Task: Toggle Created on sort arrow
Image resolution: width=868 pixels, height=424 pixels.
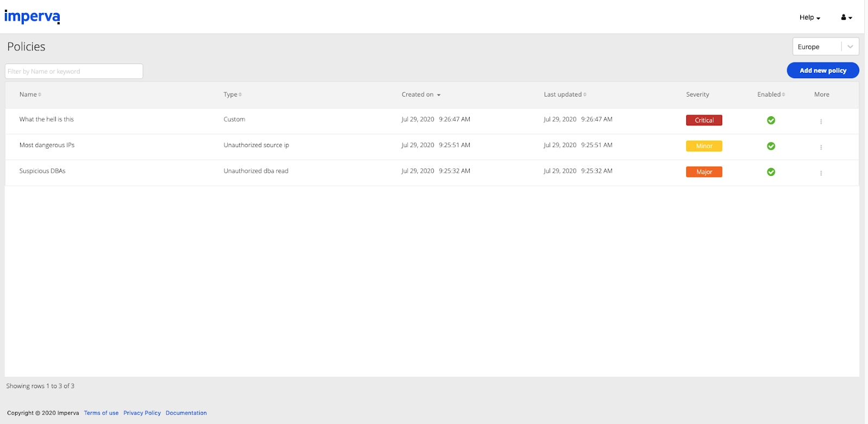Action: tap(438, 95)
